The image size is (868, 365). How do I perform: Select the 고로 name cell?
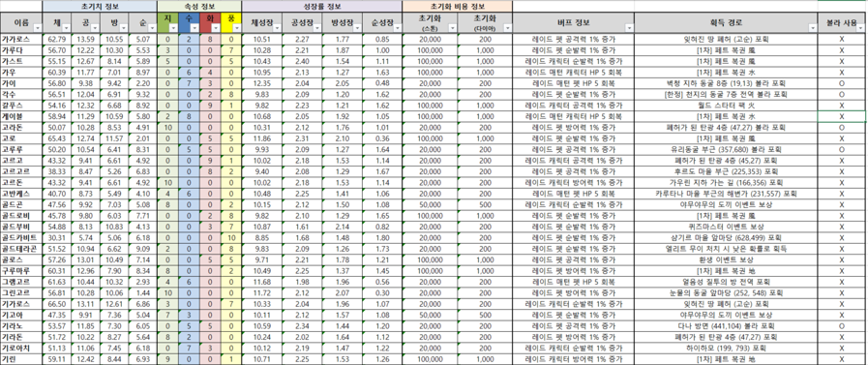click(21, 138)
